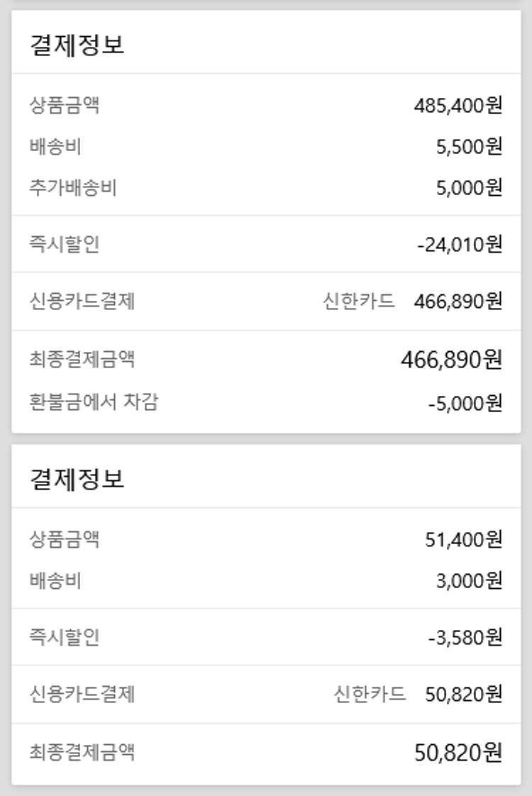Click the 환불금에서 차감 label
Screen dimensions: 532x796
(x=94, y=402)
